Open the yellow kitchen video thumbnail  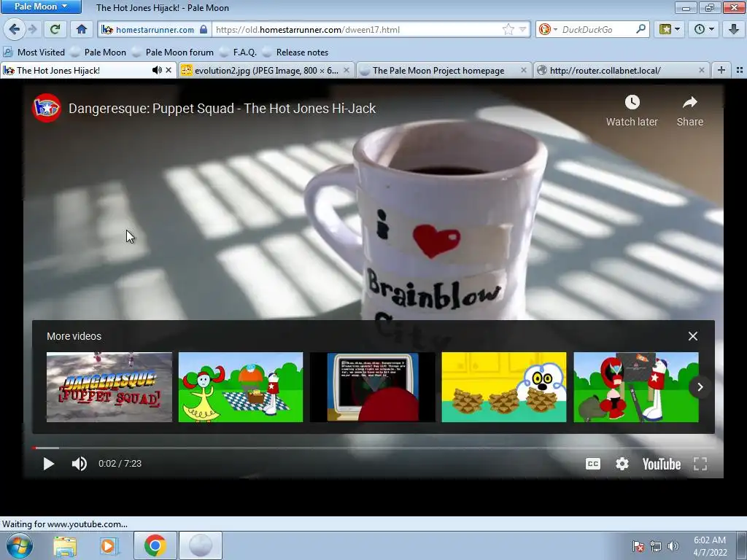pos(504,387)
